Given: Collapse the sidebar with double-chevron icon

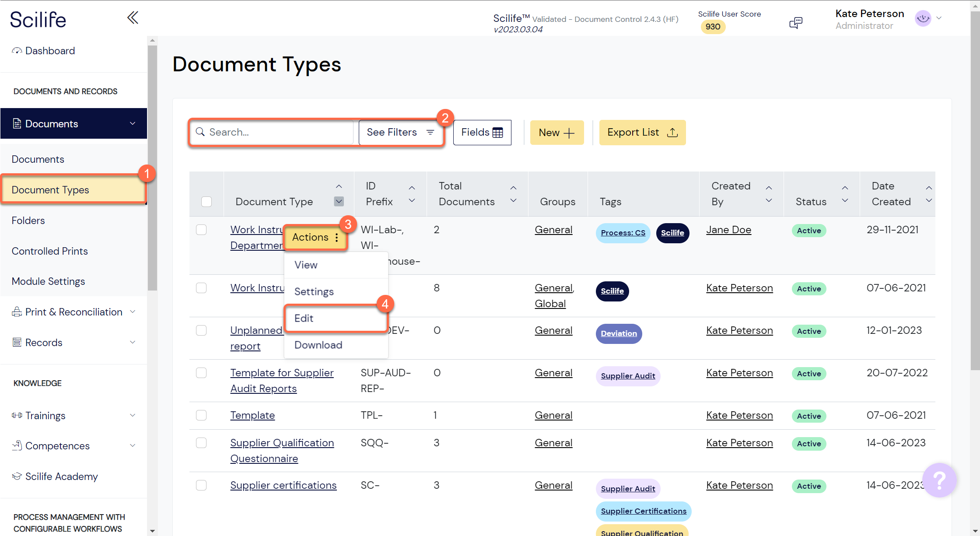Looking at the screenshot, I should pyautogui.click(x=133, y=18).
